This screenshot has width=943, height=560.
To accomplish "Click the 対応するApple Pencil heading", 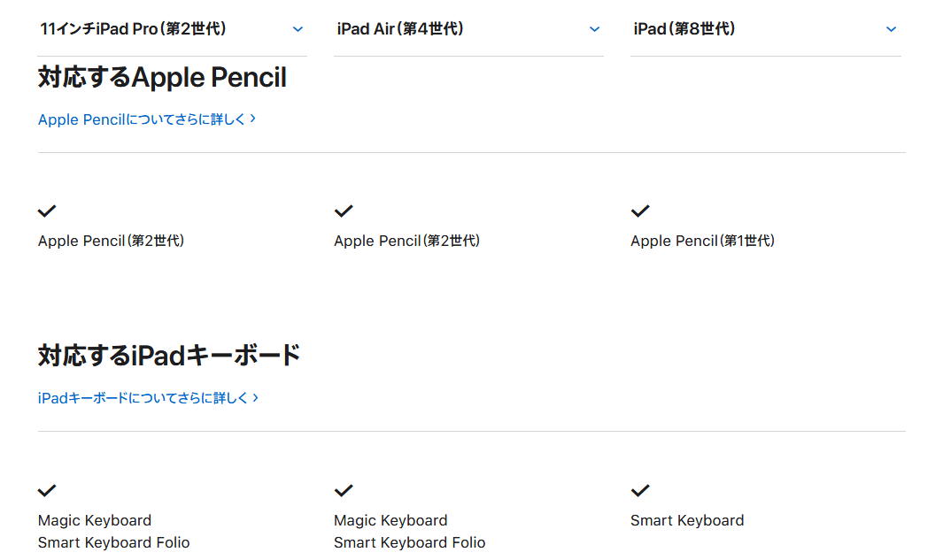I will pyautogui.click(x=162, y=78).
